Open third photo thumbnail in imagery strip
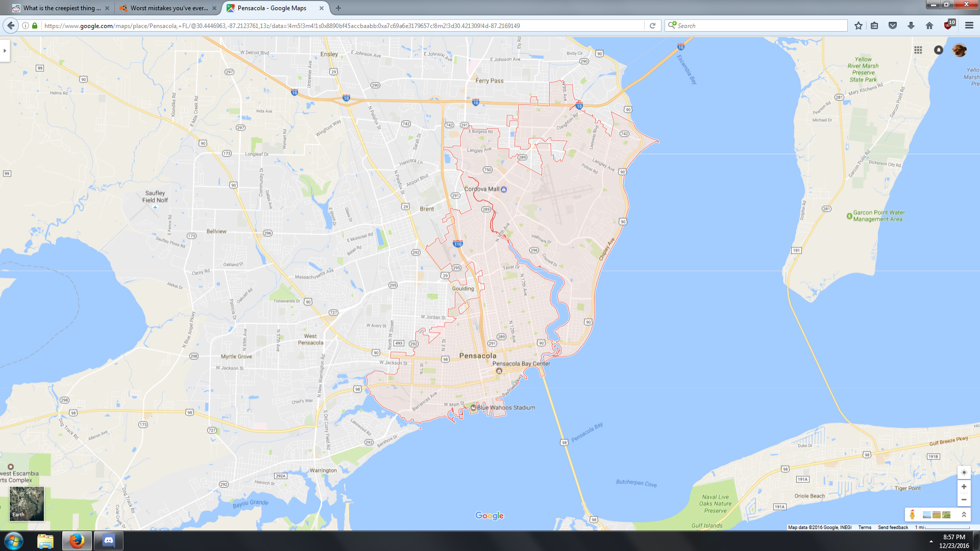 [x=946, y=515]
